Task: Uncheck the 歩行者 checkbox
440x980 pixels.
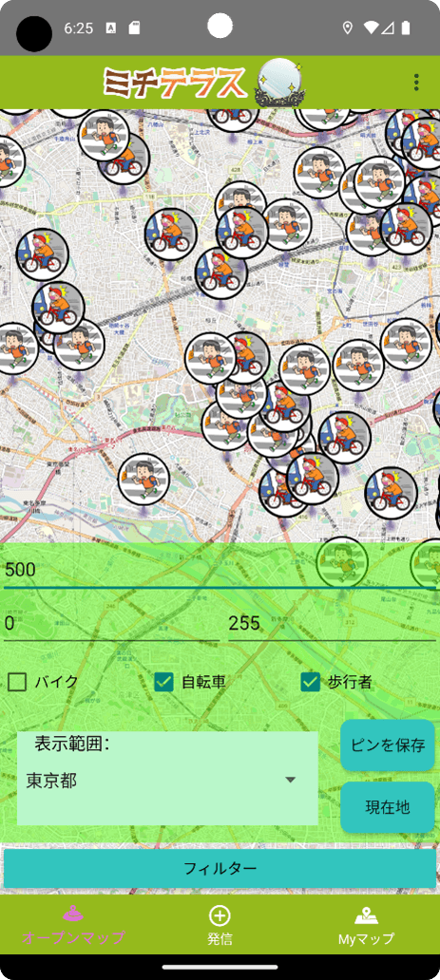Action: coord(311,682)
